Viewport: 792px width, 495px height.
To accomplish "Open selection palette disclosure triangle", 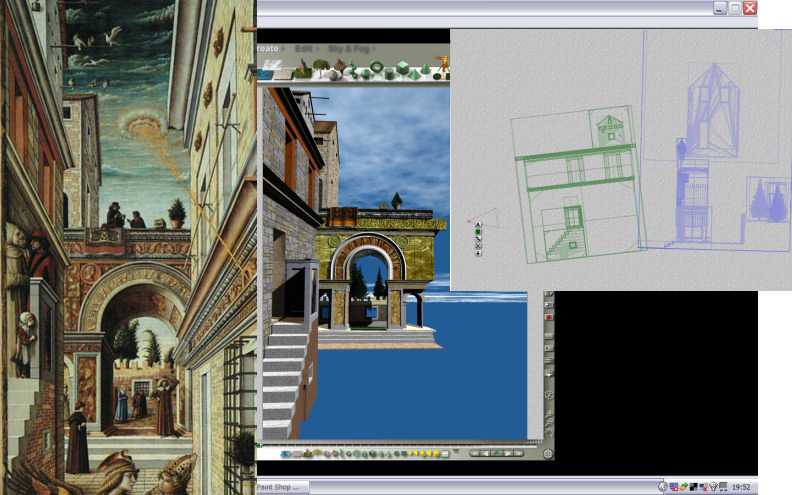I will pyautogui.click(x=456, y=451).
